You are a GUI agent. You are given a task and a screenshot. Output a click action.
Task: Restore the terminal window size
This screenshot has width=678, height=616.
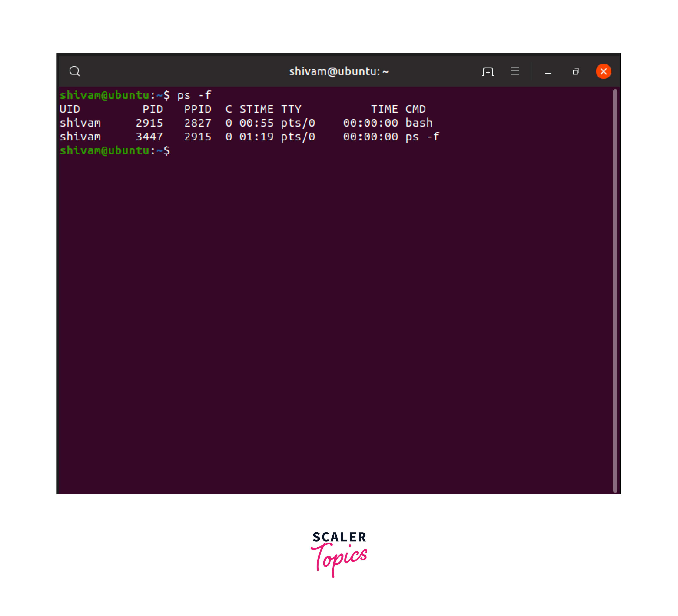[575, 71]
